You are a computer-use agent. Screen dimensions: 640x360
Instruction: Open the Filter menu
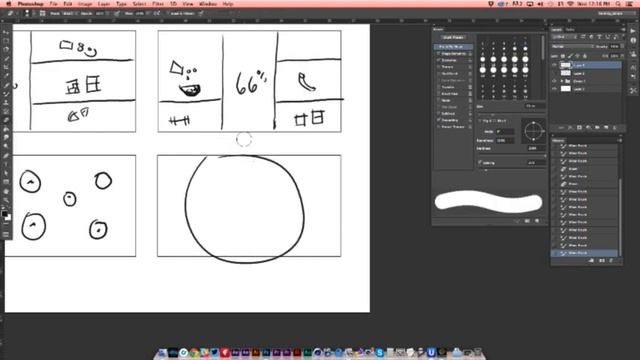click(158, 4)
